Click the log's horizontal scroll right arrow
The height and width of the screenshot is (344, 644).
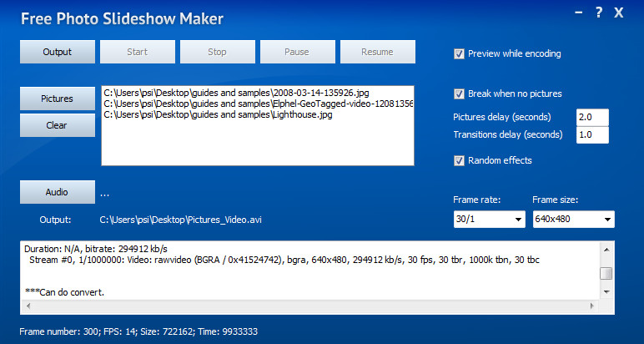pos(591,306)
